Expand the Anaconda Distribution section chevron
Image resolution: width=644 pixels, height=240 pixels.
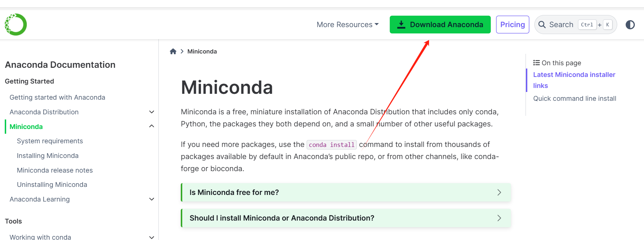tap(151, 112)
